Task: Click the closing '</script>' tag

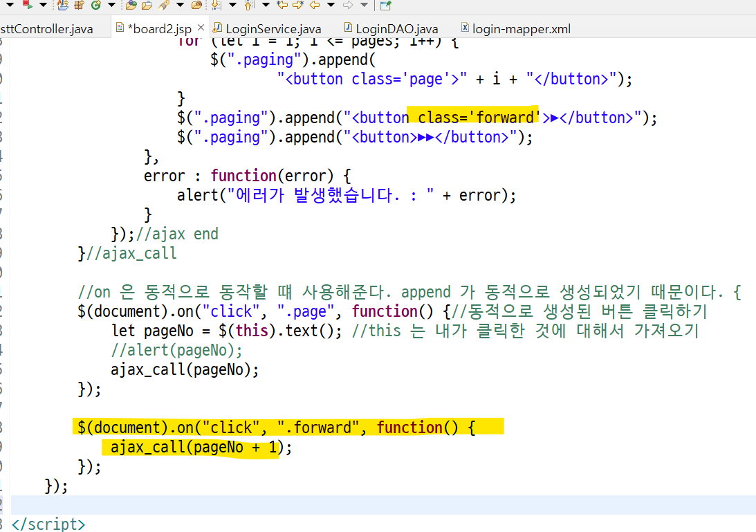Action: 48,524
